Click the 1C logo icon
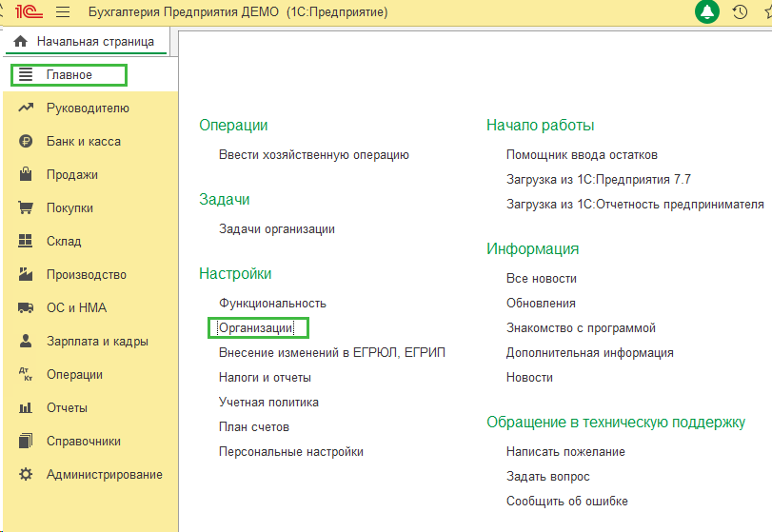 (x=29, y=11)
